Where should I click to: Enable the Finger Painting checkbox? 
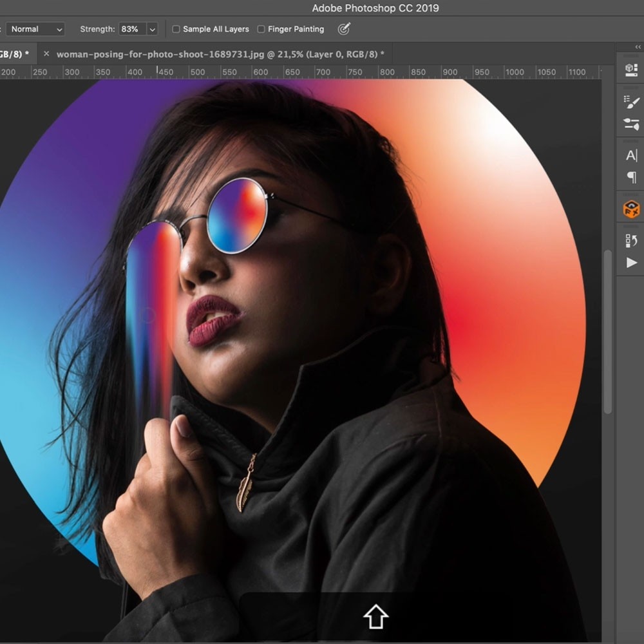coord(261,29)
